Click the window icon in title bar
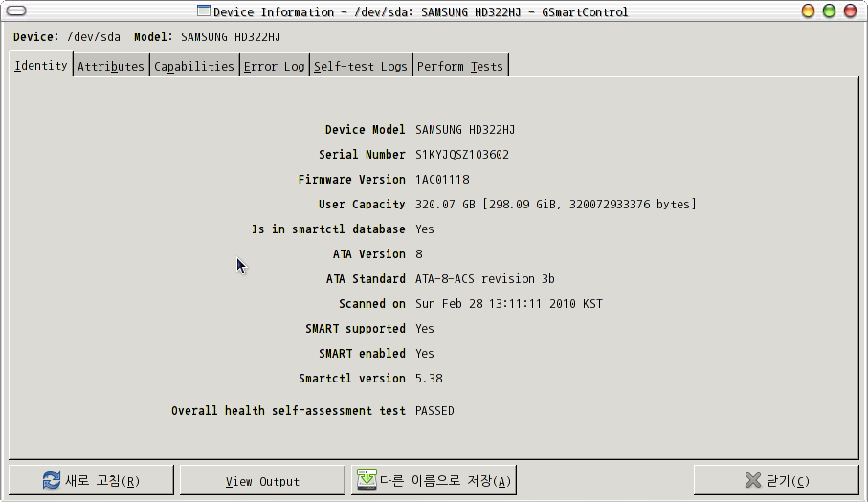This screenshot has height=502, width=868. point(204,11)
